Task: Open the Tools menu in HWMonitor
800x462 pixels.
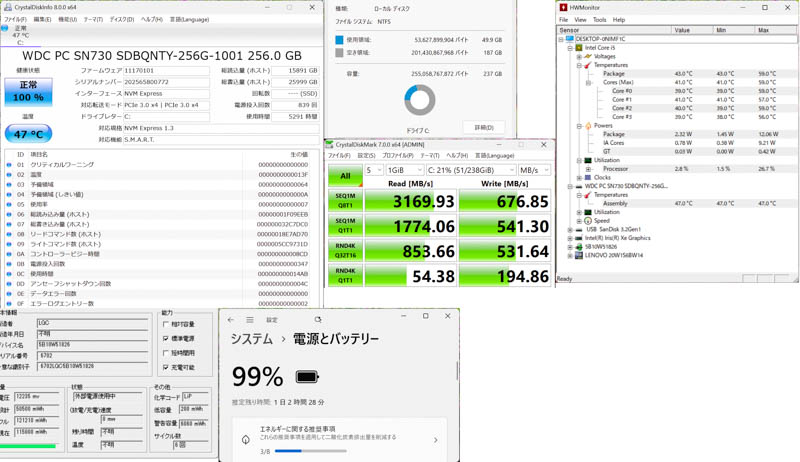Action: (599, 20)
